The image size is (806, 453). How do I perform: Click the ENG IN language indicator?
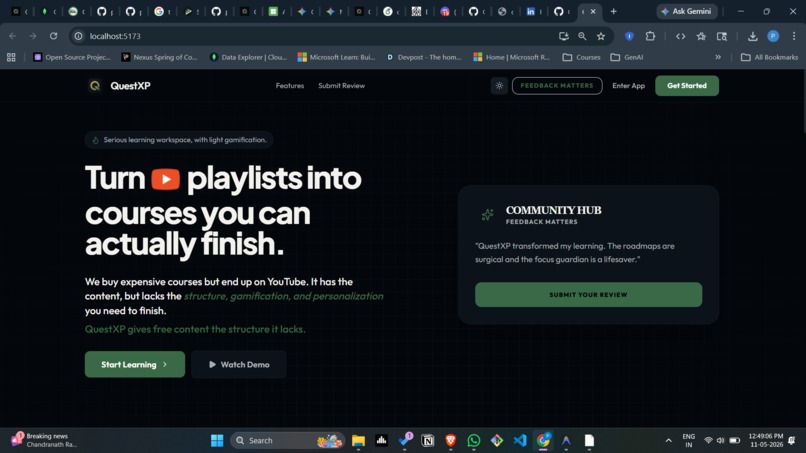(688, 441)
